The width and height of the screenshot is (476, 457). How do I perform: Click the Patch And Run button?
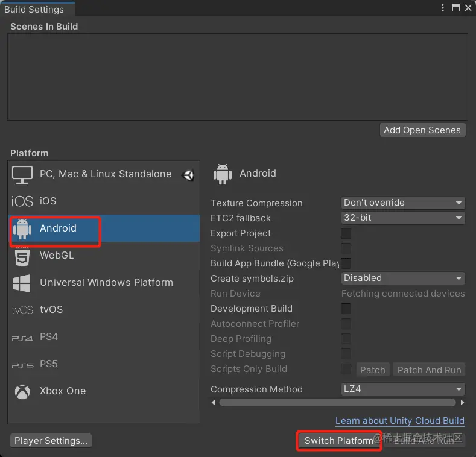[430, 370]
